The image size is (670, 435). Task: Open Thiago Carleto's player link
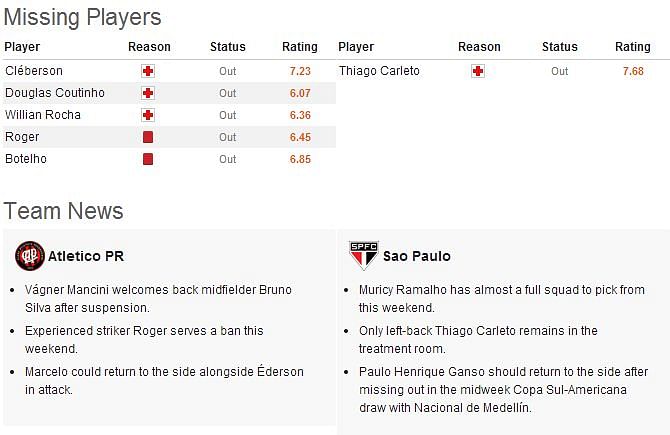coord(379,71)
